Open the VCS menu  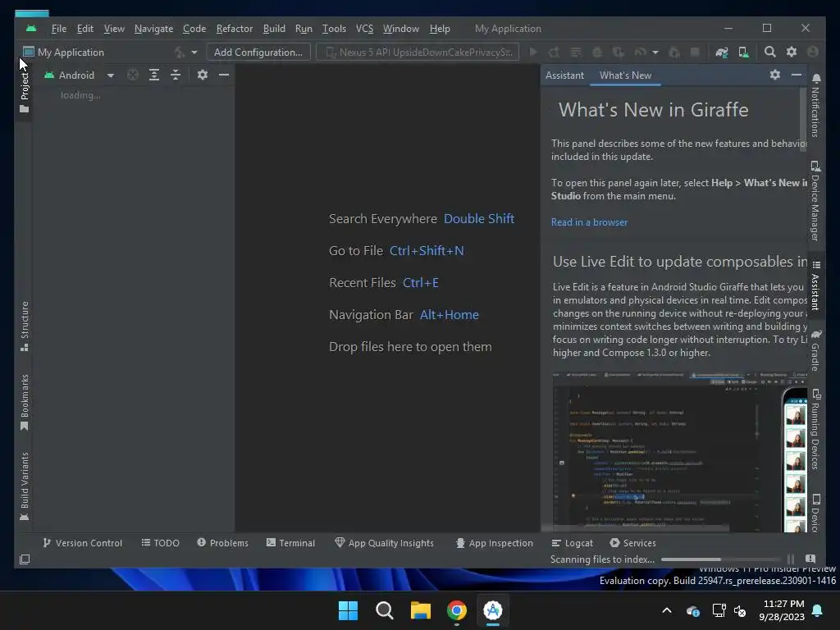(x=364, y=29)
